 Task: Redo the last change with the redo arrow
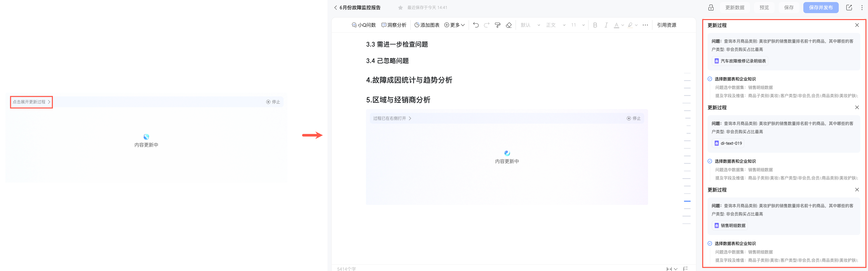(486, 25)
